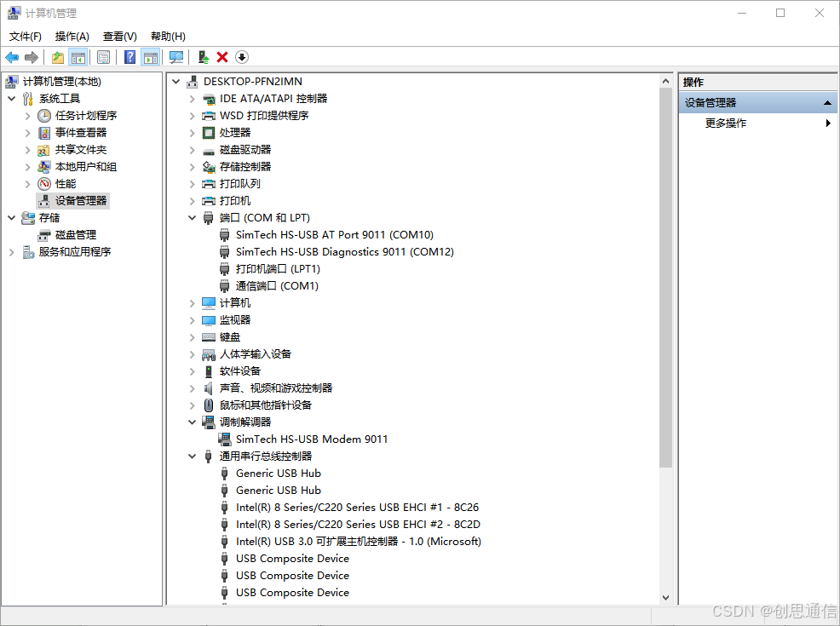Click the red X Uninstall device icon
840x626 pixels.
point(222,57)
